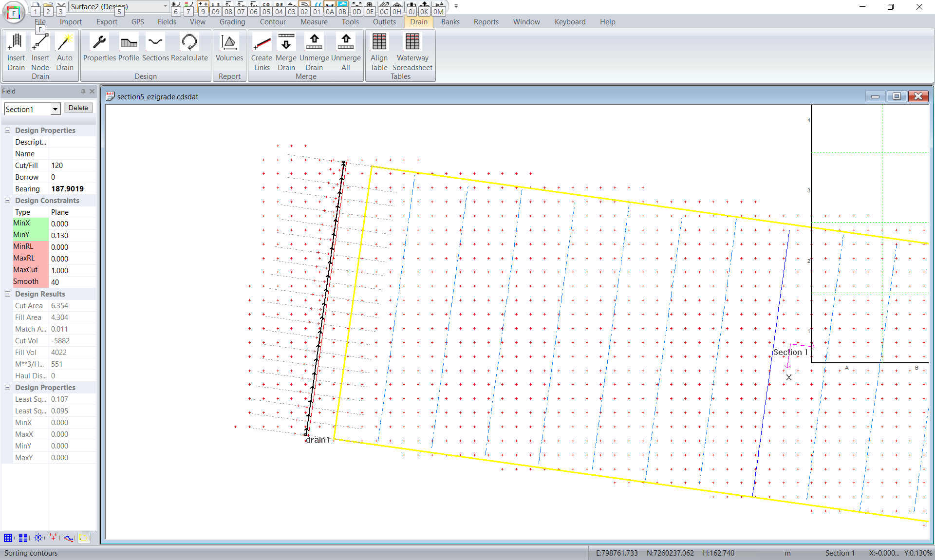Collapse the Design Constraints group
The image size is (935, 560).
pos(8,201)
